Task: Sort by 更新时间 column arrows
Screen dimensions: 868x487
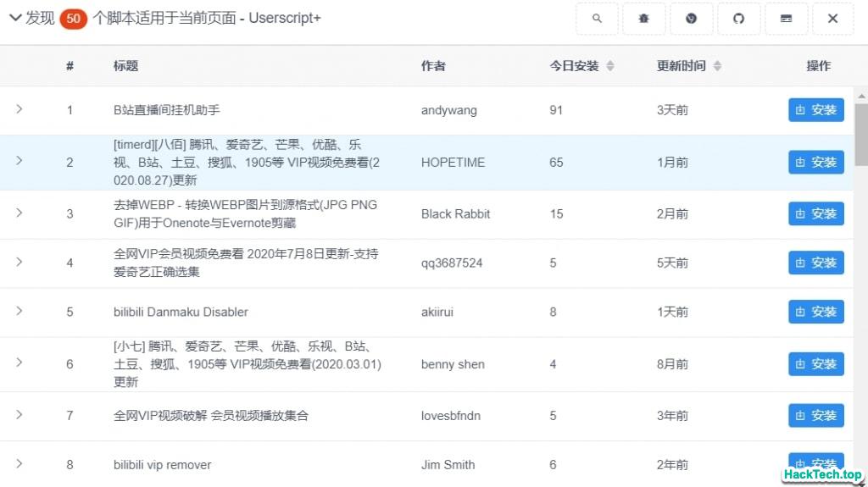Action: tap(717, 66)
